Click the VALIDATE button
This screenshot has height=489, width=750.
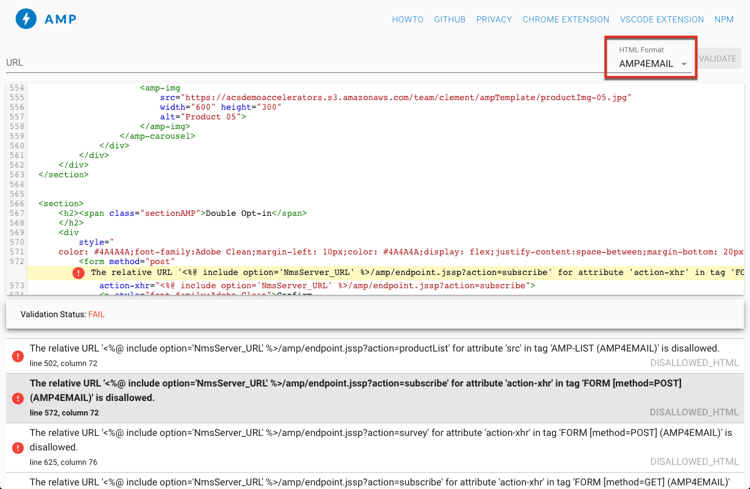[x=718, y=58]
